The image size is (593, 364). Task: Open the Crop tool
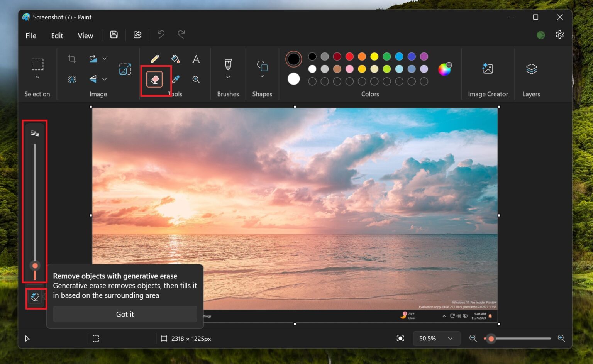tap(71, 59)
